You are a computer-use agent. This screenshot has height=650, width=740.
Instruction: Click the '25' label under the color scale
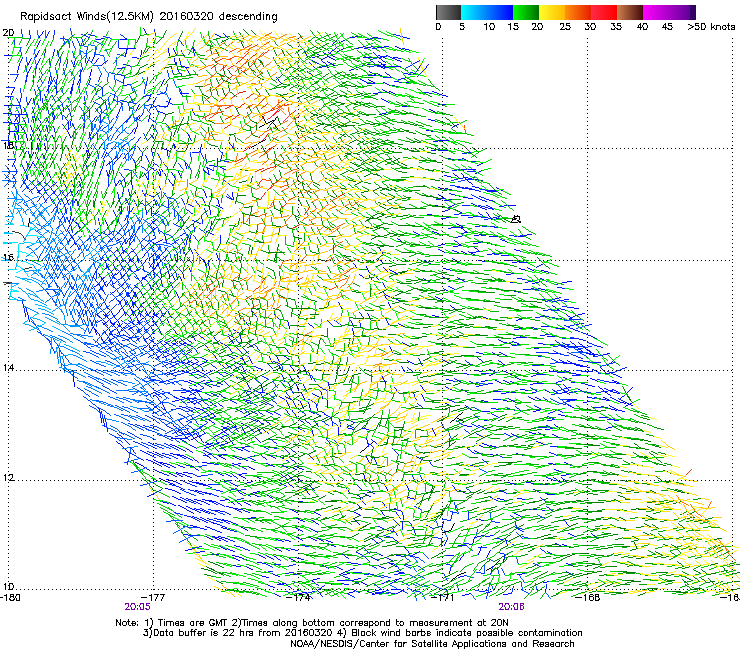565,27
